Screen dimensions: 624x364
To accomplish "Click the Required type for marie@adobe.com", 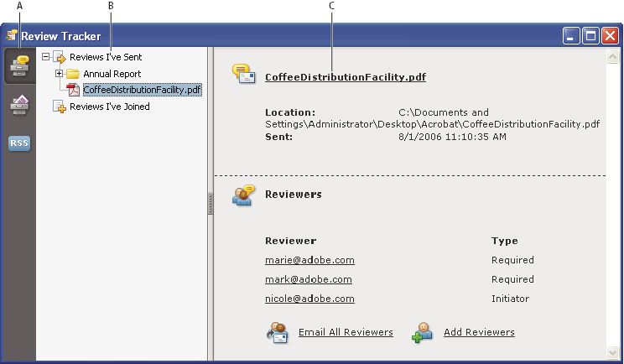I will (x=512, y=260).
